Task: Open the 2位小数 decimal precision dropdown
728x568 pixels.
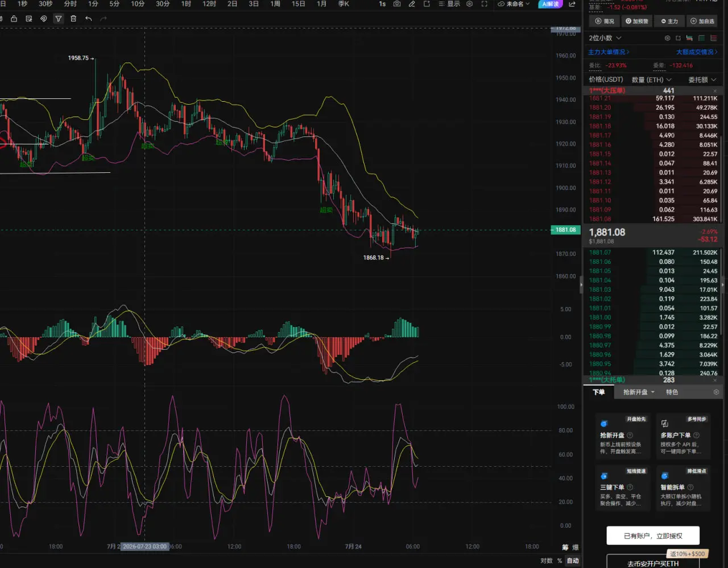Action: tap(605, 38)
